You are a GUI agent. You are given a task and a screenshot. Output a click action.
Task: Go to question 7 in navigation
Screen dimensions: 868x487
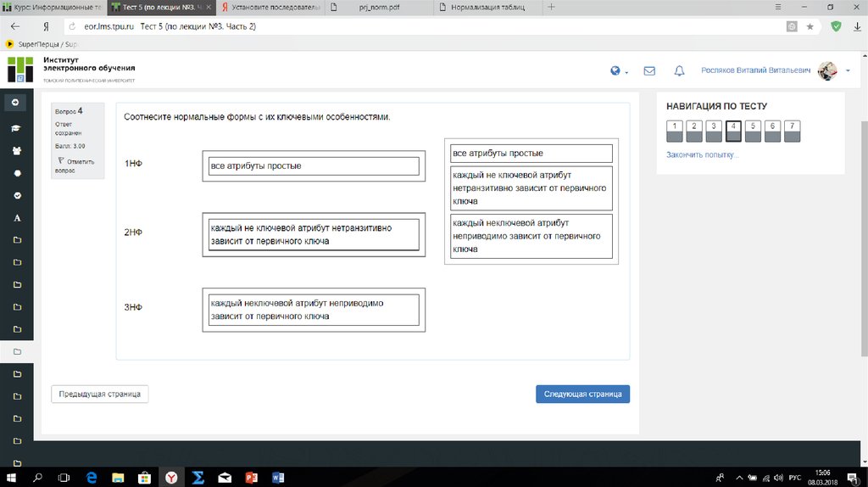792,131
